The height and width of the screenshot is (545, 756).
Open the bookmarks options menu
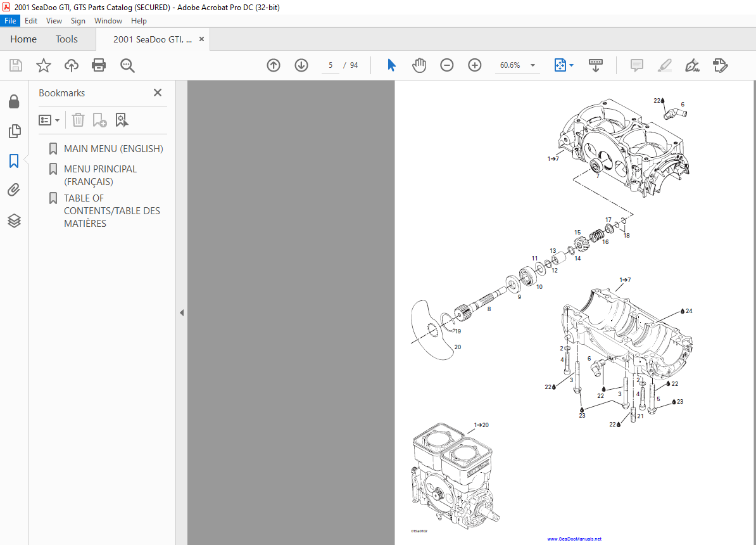tap(49, 120)
